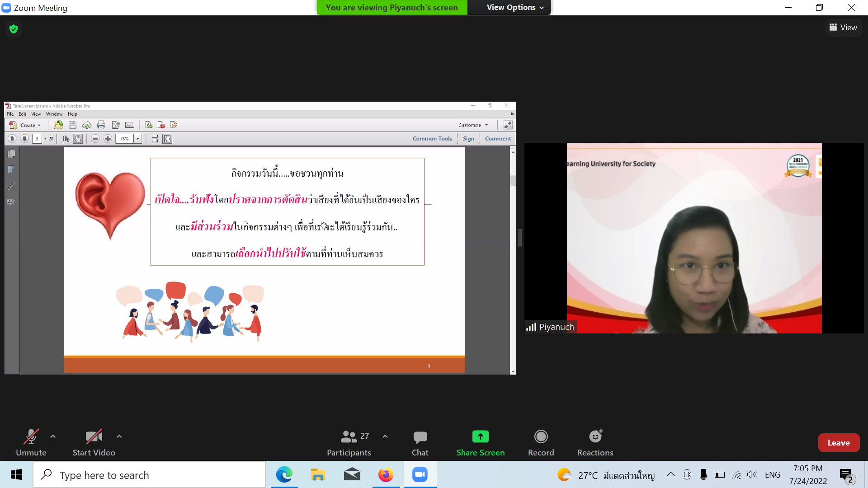Show hidden system tray icons
The height and width of the screenshot is (488, 868).
[x=671, y=475]
